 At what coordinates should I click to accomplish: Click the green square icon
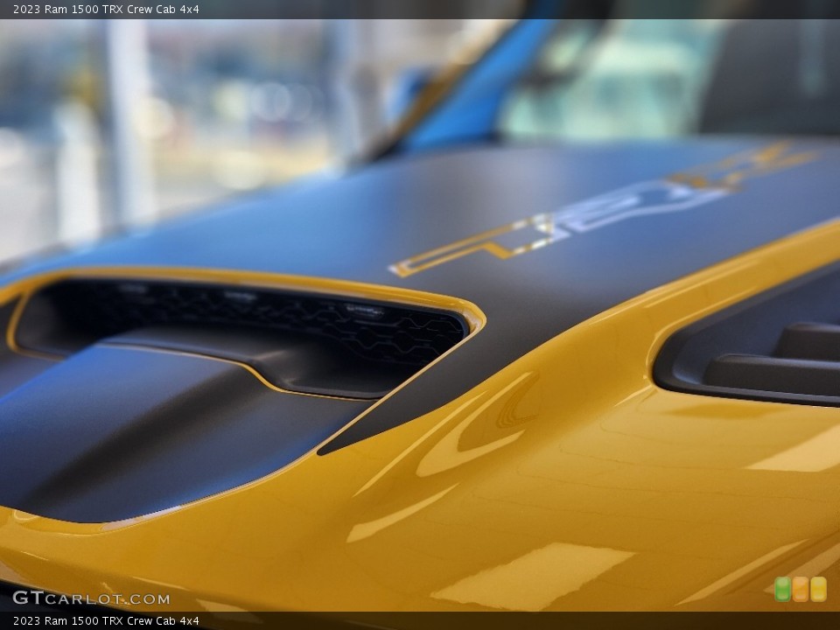click(x=782, y=589)
